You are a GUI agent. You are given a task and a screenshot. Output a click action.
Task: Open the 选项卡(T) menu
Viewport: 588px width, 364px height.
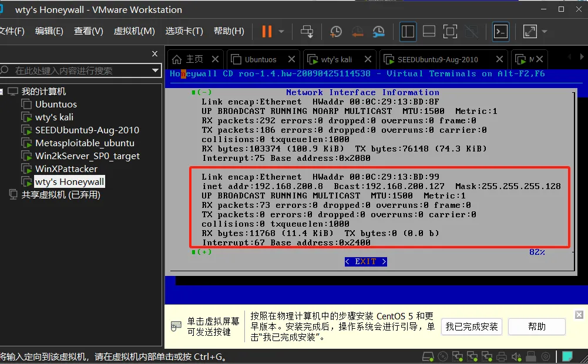(x=184, y=31)
